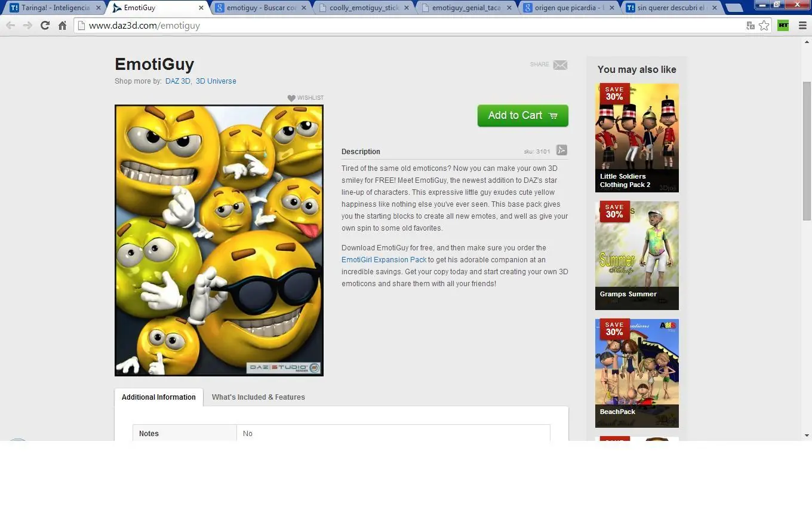Click the translate page icon in address bar

tap(751, 26)
